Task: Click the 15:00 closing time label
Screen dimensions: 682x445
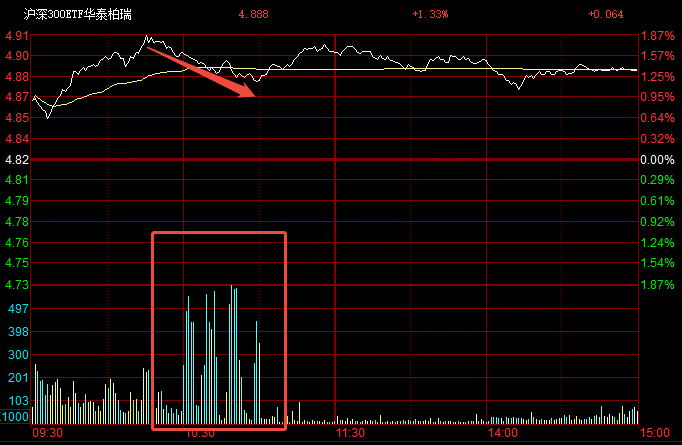Action: click(x=655, y=433)
